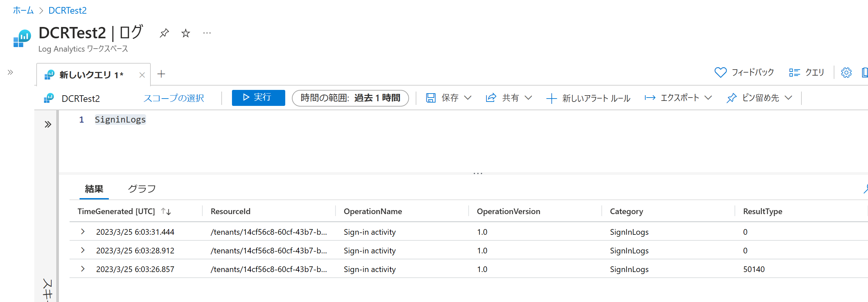Open the settings gear
Viewport: 868px width, 302px height.
pyautogui.click(x=846, y=73)
